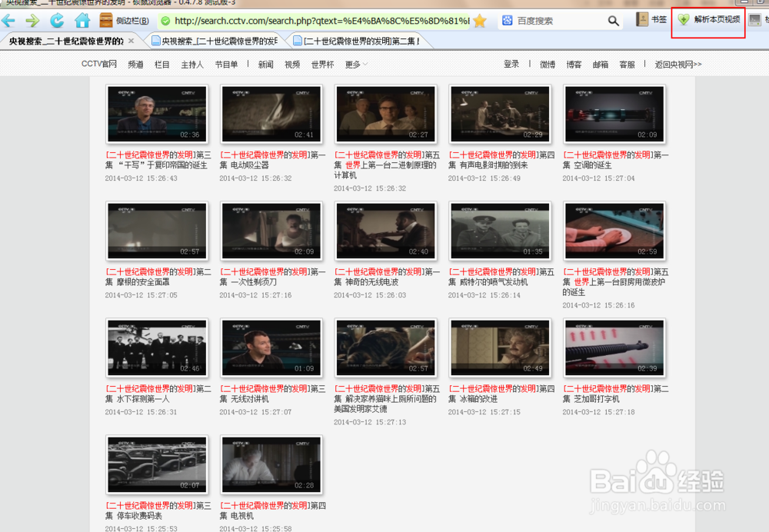Open thumbnail for 美国发明家艾德 video
Viewport: 769px width, 532px height.
point(386,347)
